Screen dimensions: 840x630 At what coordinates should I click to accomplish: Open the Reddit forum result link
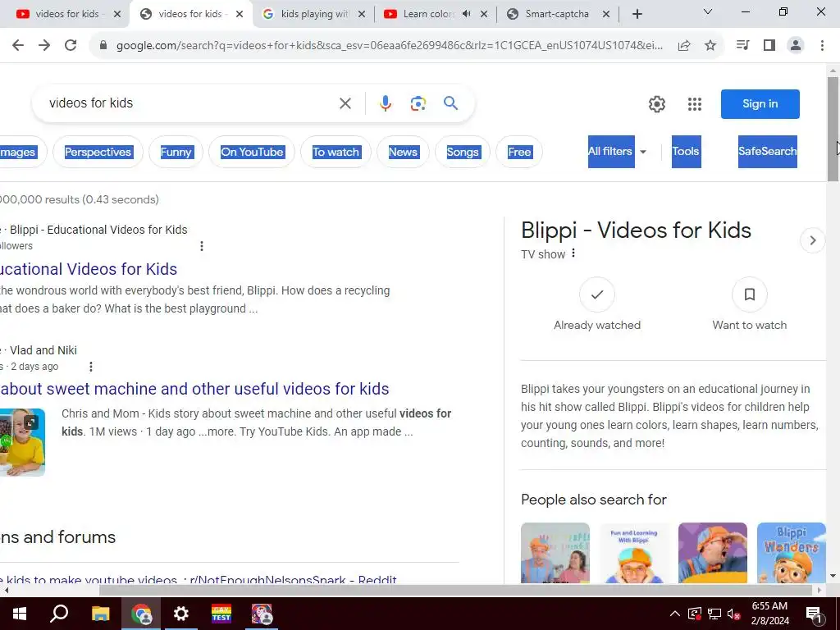point(199,579)
